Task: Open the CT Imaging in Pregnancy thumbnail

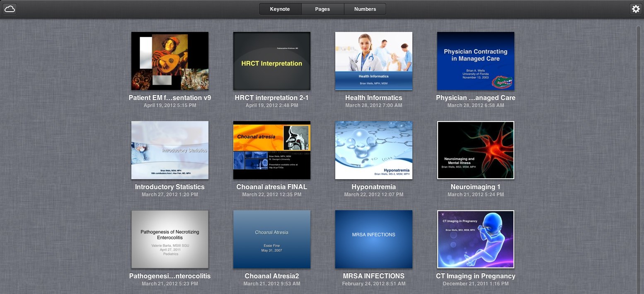Action: pos(476,239)
